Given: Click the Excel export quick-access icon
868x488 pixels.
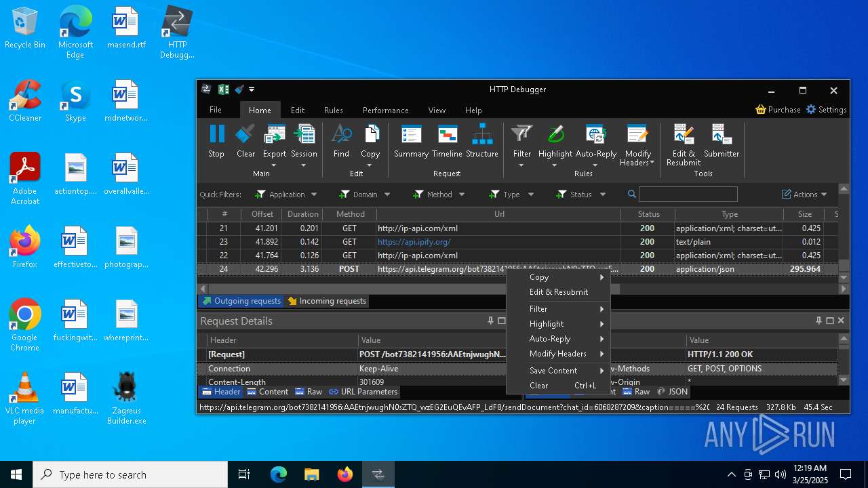Looking at the screenshot, I should (x=223, y=89).
